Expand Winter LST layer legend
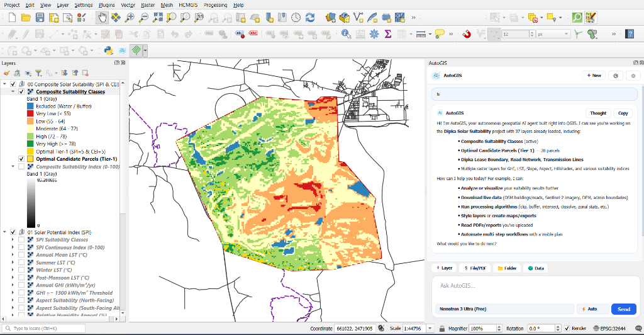 (x=13, y=270)
